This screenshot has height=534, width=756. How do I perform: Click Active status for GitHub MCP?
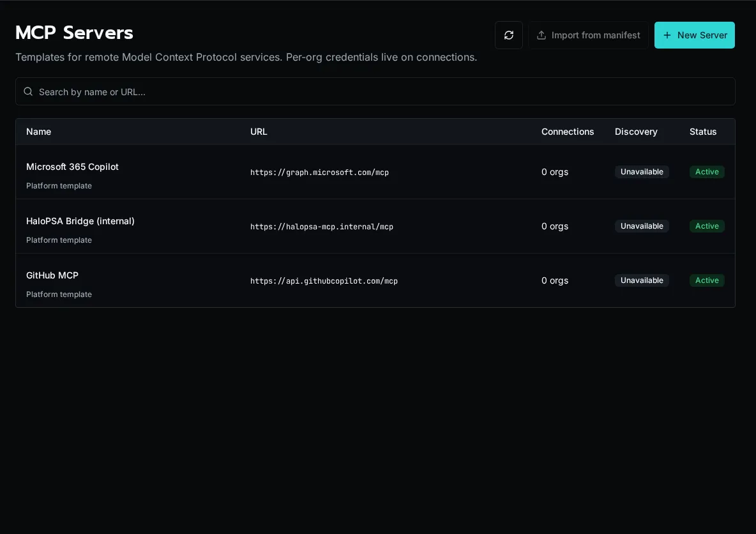(707, 280)
